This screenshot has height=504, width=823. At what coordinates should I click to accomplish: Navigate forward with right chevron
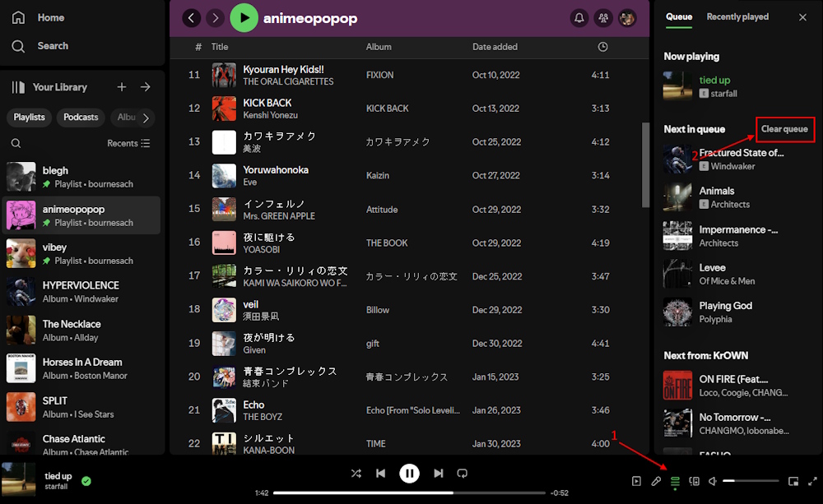point(215,18)
